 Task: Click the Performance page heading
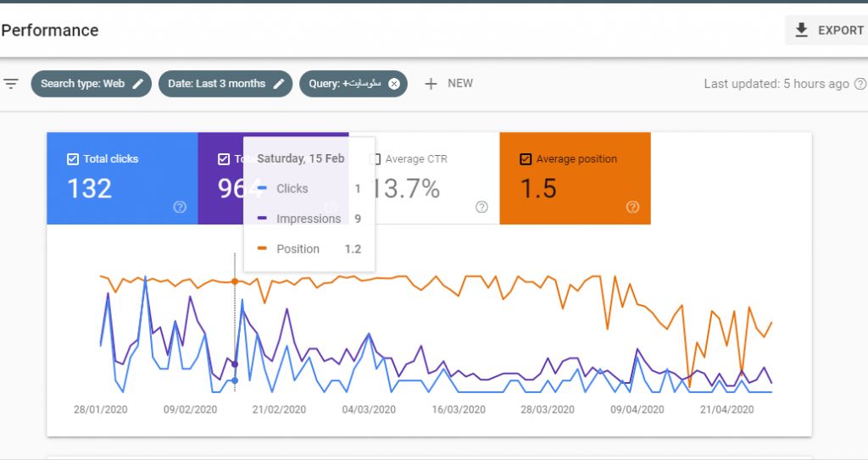tap(50, 30)
